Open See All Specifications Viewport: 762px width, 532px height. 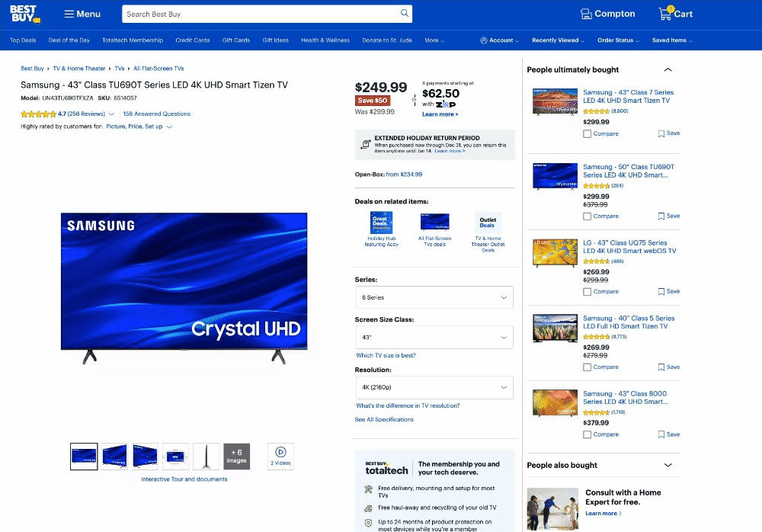point(384,419)
